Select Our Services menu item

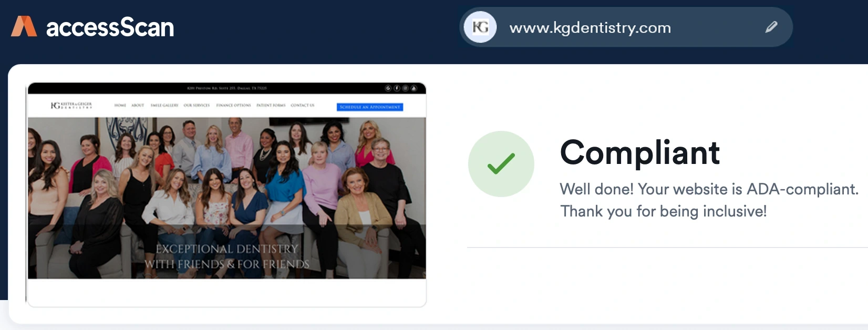[x=197, y=106]
